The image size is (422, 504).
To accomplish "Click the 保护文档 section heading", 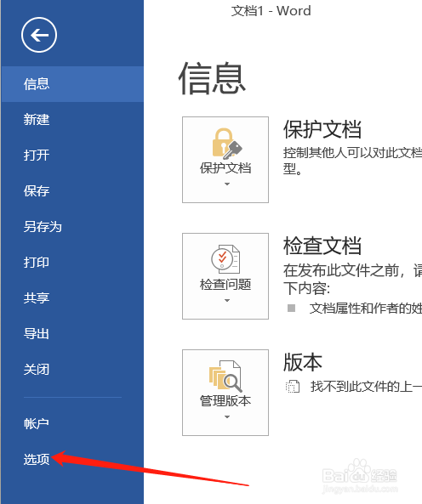I will click(x=322, y=129).
